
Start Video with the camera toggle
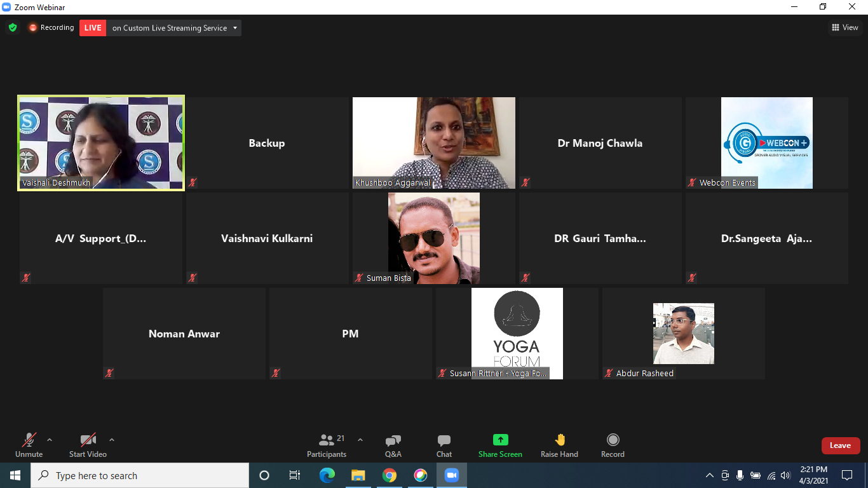point(88,445)
